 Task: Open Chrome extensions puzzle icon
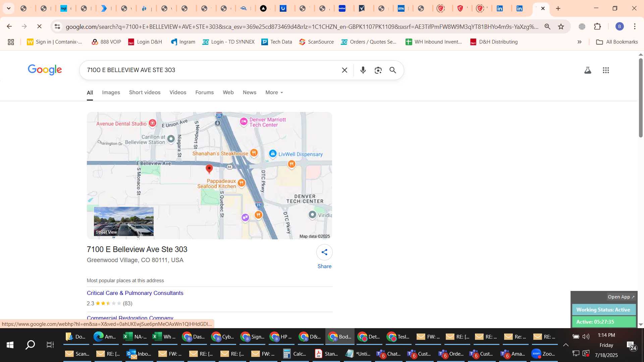click(x=597, y=26)
